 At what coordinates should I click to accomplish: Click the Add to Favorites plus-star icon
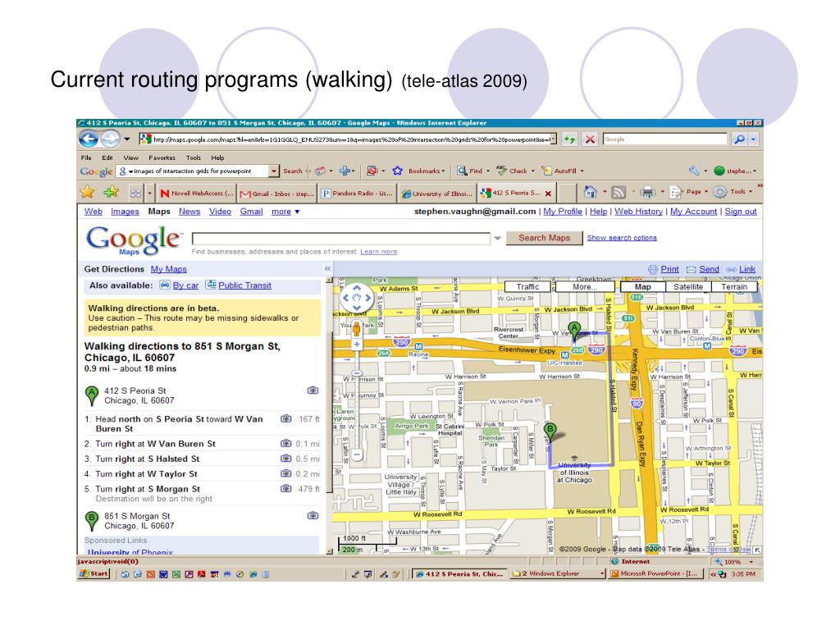point(112,192)
